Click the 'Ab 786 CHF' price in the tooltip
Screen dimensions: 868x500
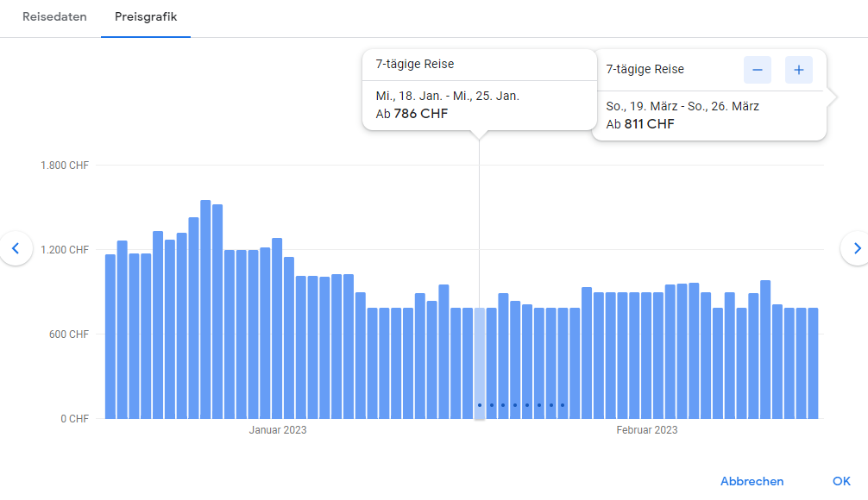point(412,114)
